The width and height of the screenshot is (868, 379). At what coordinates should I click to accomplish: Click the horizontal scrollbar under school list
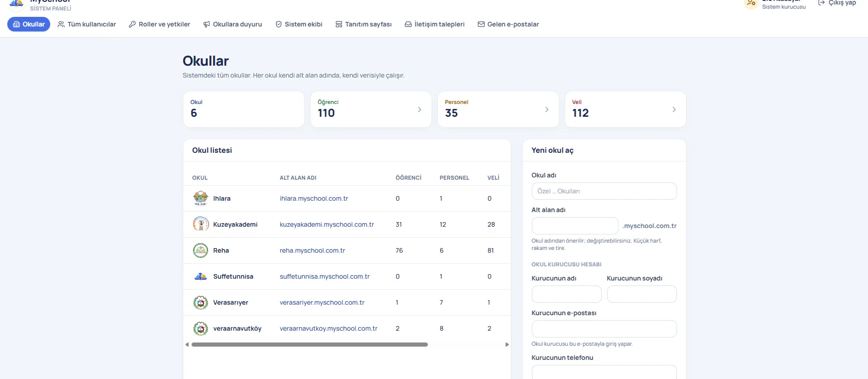310,345
